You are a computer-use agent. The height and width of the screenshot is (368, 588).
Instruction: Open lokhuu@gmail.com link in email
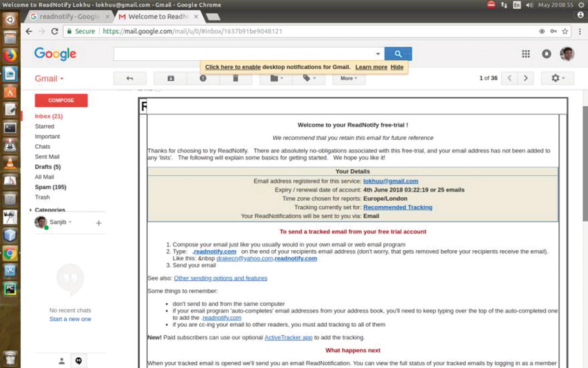click(390, 181)
